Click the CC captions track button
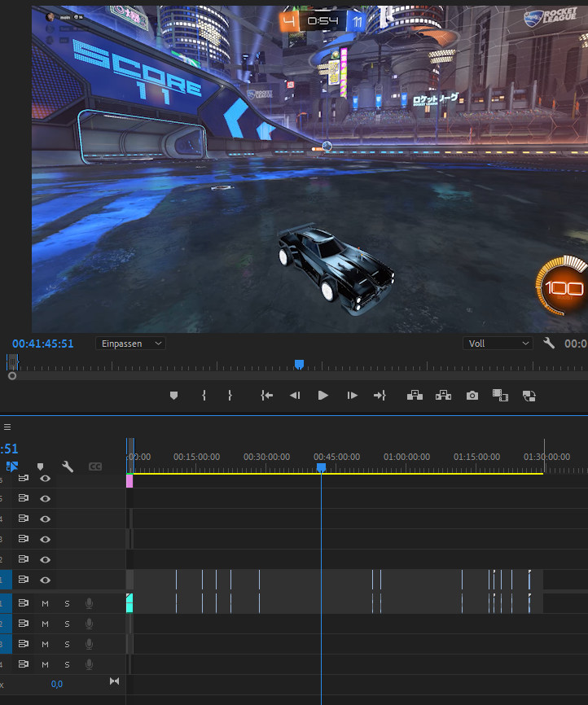This screenshot has width=588, height=705. pyautogui.click(x=95, y=466)
